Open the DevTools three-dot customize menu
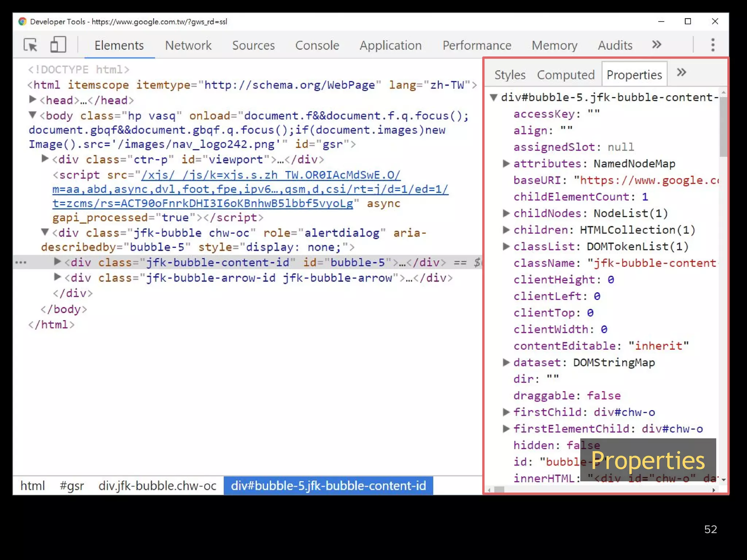This screenshot has height=560, width=747. click(713, 45)
